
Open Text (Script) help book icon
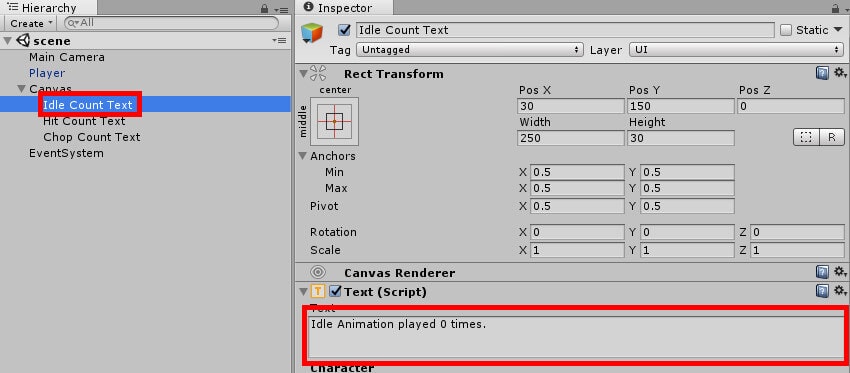(x=822, y=291)
